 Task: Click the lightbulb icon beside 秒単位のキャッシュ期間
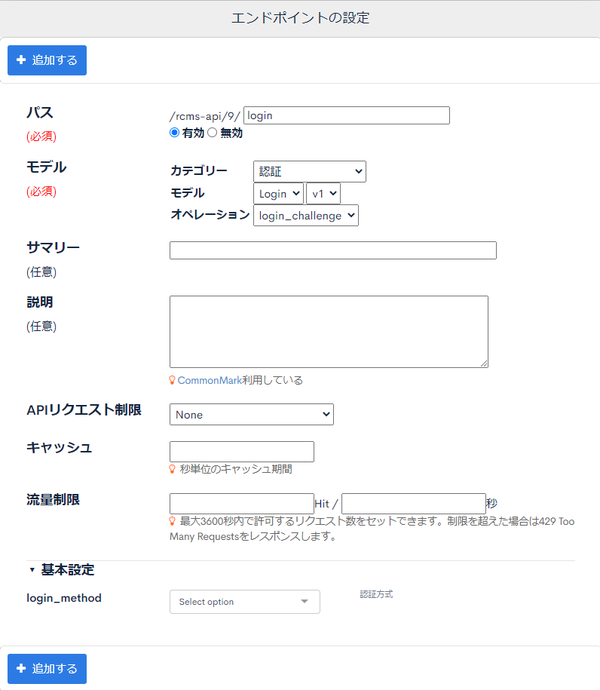(x=173, y=469)
